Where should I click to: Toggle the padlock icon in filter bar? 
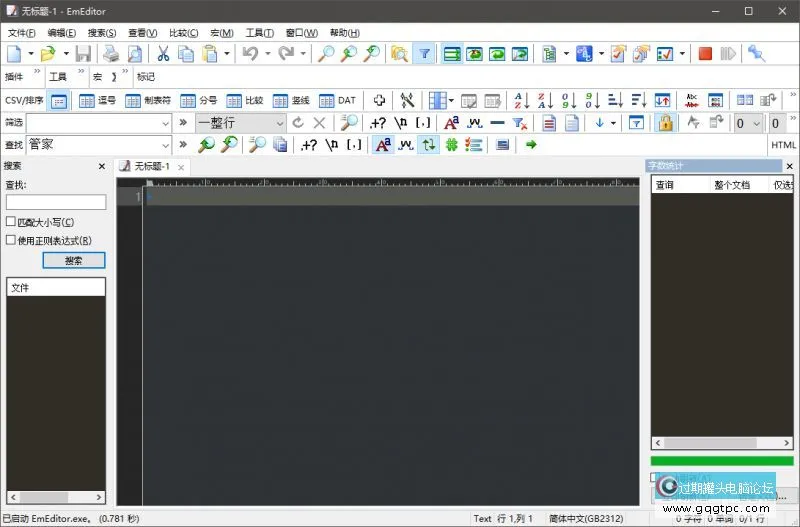coord(664,122)
